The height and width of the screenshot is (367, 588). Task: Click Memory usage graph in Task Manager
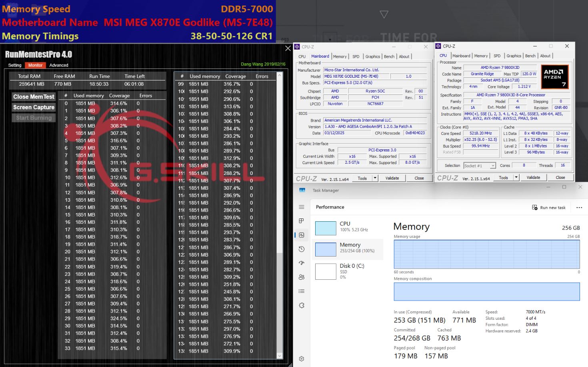point(487,254)
